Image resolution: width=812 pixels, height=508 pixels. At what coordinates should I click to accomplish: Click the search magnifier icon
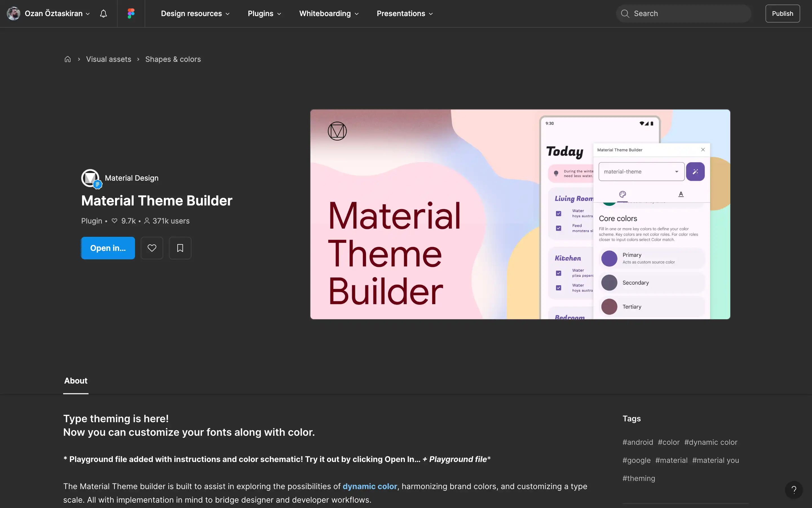click(x=625, y=14)
